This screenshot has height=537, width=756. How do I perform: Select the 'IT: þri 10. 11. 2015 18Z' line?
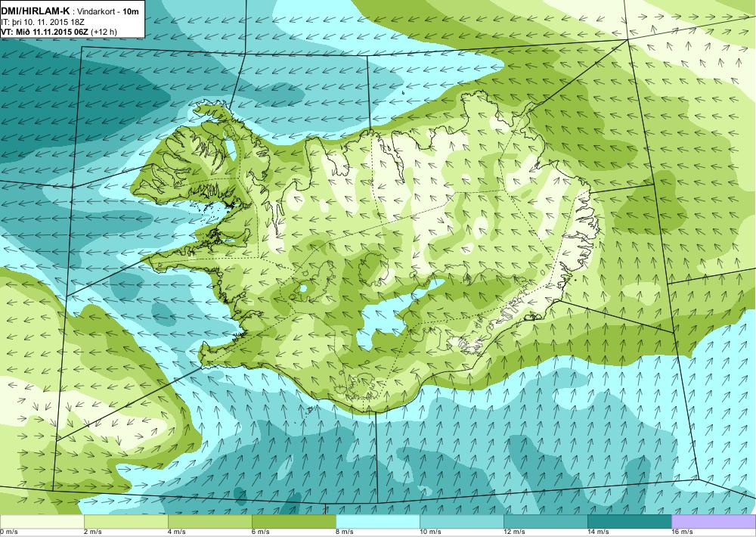(x=43, y=22)
